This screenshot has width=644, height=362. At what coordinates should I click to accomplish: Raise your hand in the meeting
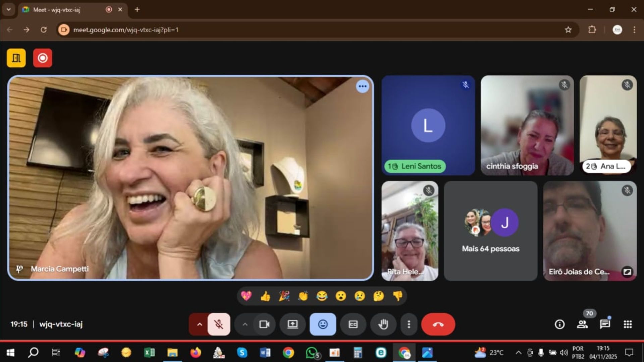383,324
